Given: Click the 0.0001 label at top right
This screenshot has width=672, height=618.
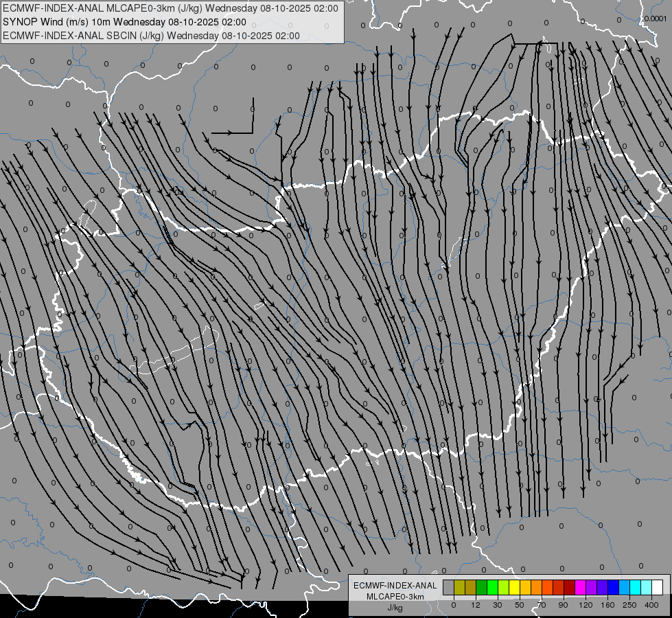Looking at the screenshot, I should coord(656,19).
